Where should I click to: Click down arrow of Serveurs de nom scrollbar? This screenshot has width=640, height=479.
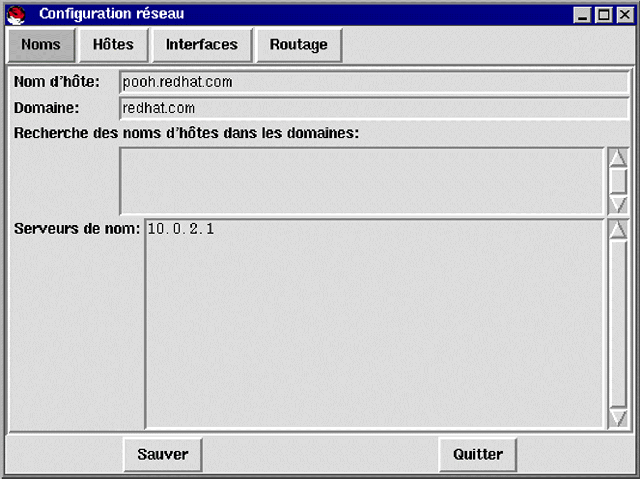pos(618,418)
